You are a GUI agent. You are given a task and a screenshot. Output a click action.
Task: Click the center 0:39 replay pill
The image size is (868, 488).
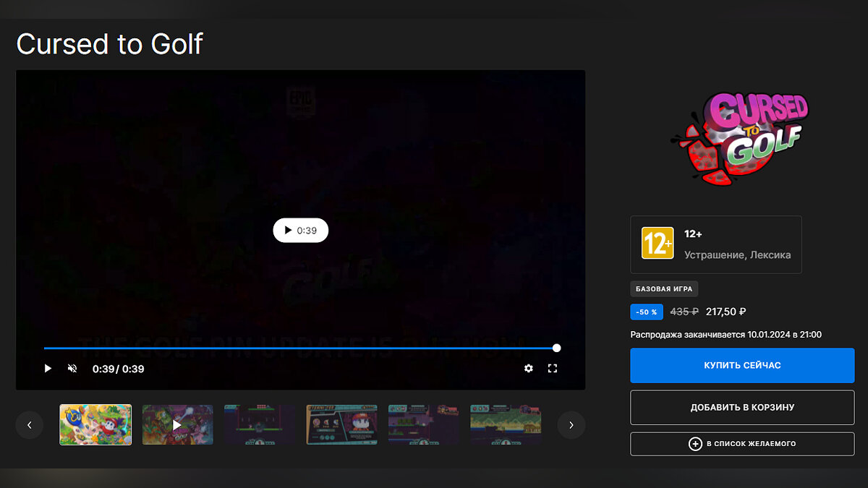[x=300, y=230]
